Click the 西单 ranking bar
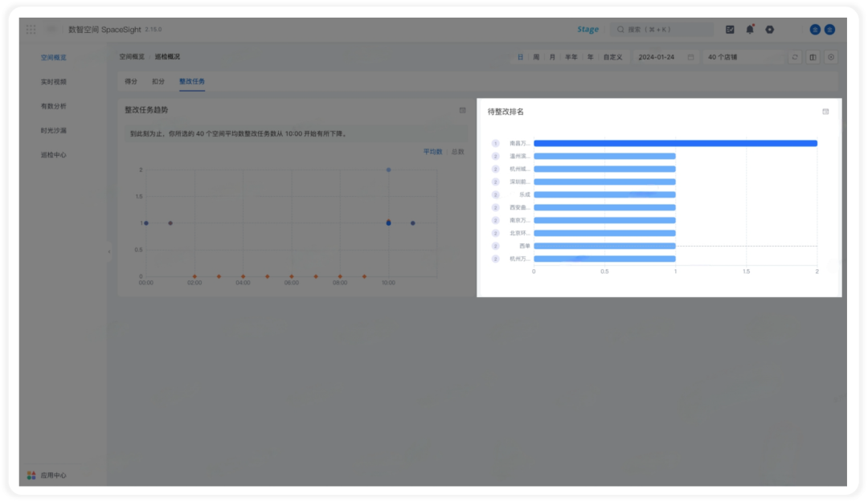 (604, 246)
